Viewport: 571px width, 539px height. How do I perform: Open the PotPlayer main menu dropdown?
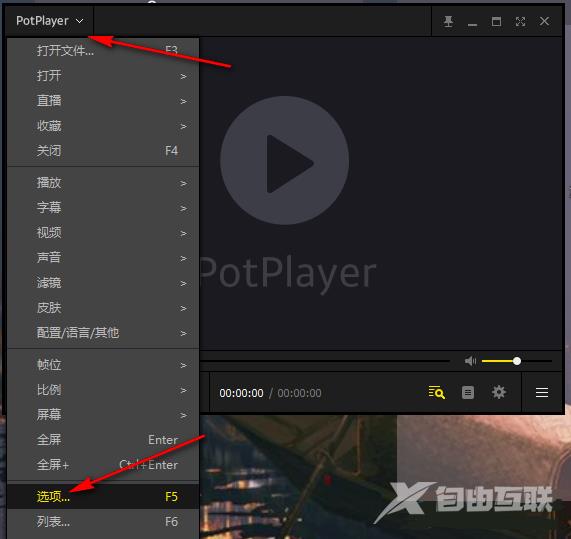click(x=50, y=21)
